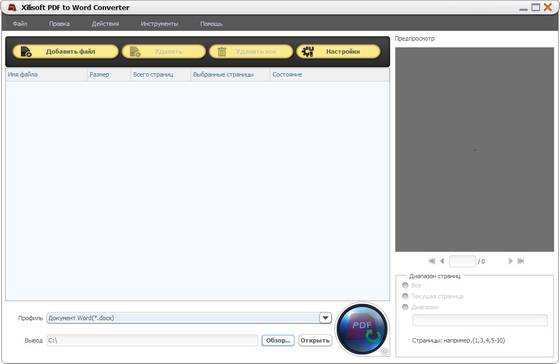
Task: Click the trash icon Удалить все button
Action: click(251, 51)
